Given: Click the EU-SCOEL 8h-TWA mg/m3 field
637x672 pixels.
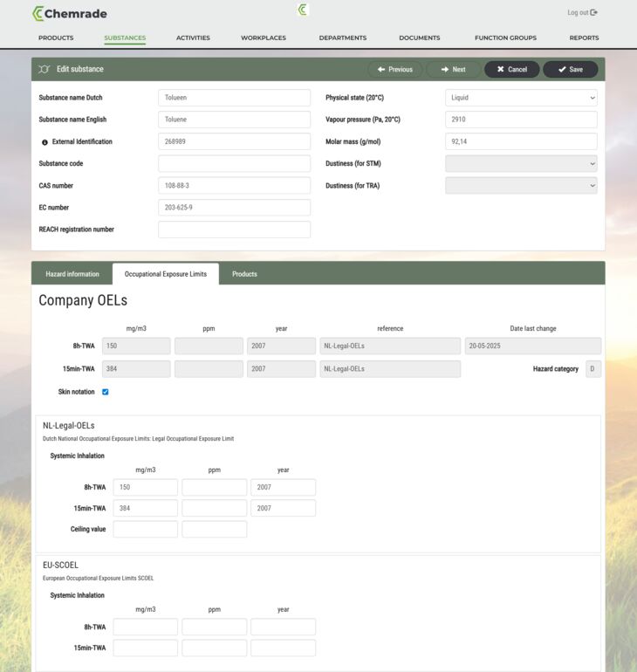Looking at the screenshot, I should click(146, 627).
